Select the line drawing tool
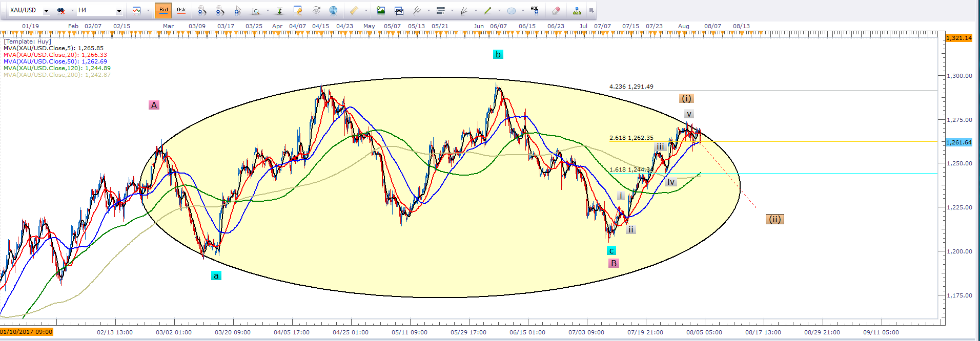 [x=487, y=10]
